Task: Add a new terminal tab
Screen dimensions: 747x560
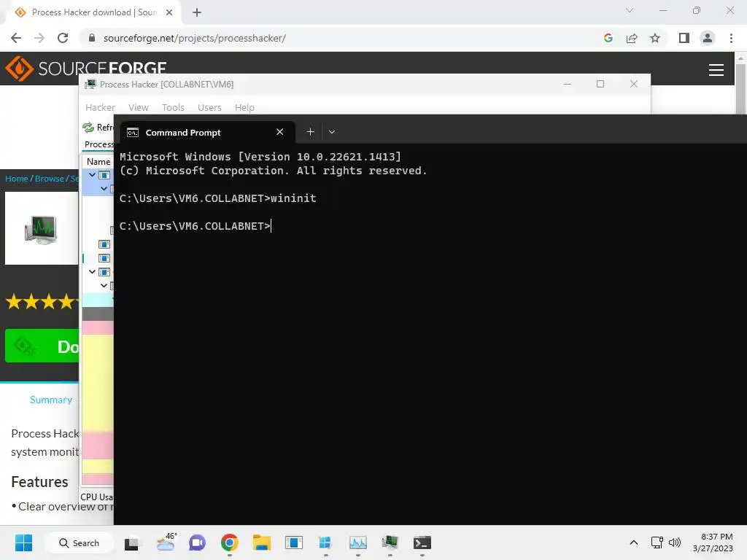Action: point(310,132)
